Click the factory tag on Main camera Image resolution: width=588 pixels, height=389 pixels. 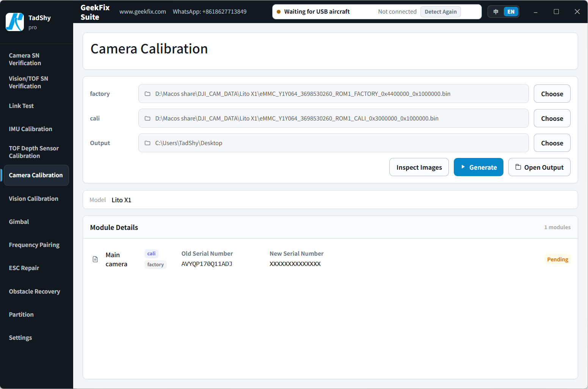(155, 265)
